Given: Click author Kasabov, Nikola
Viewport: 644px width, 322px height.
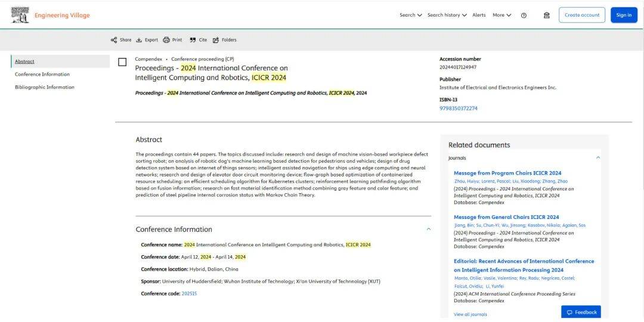Looking at the screenshot, I should [x=543, y=225].
